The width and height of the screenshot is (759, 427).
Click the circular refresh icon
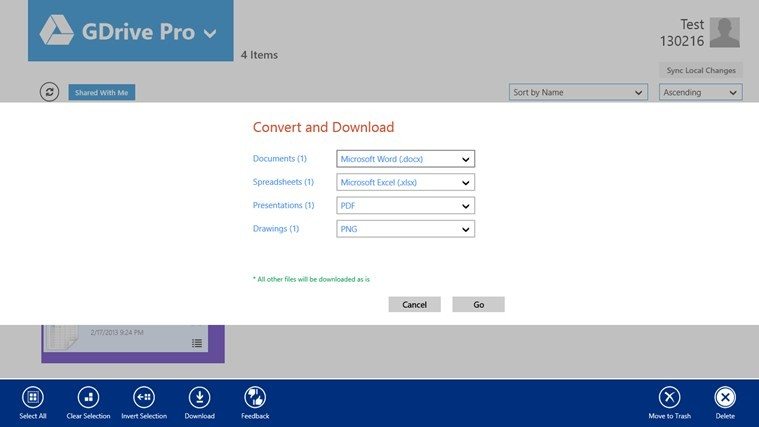49,92
